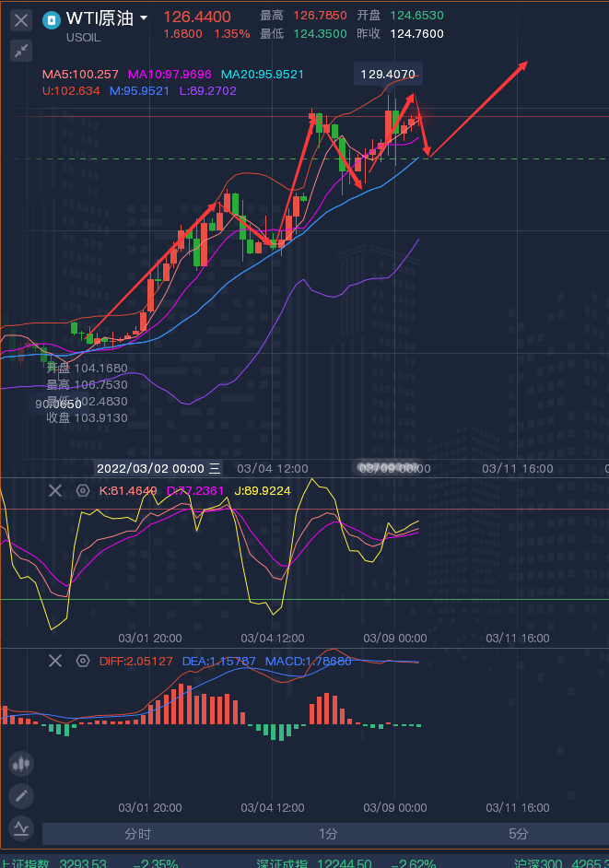
Task: Select the candlestick chart type icon
Action: [21, 764]
